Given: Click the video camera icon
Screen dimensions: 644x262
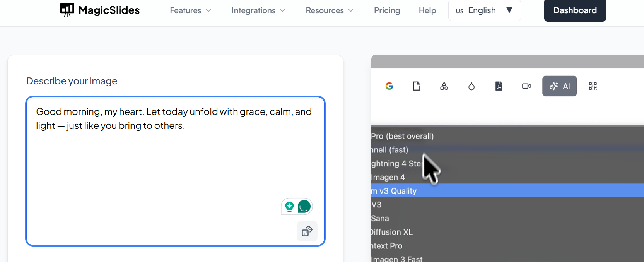Looking at the screenshot, I should pyautogui.click(x=526, y=86).
